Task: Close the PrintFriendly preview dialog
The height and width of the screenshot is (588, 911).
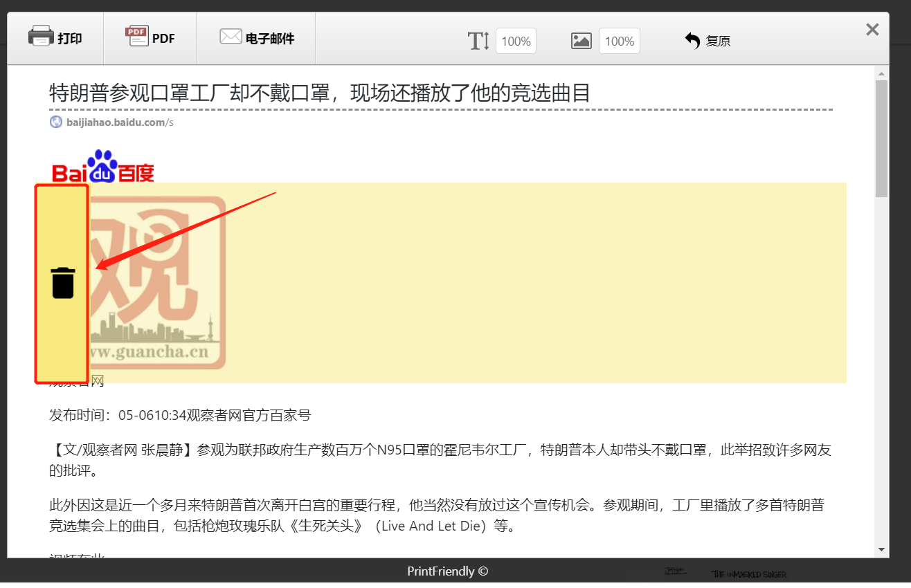Action: click(872, 29)
